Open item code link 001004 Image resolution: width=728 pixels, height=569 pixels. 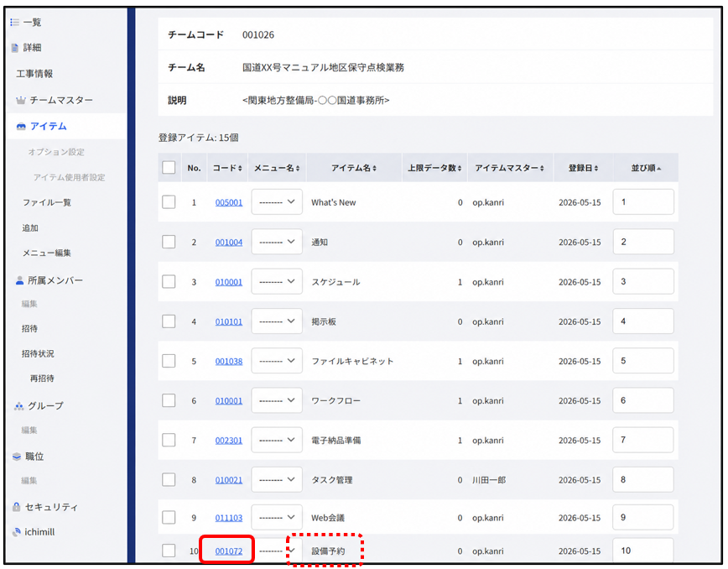[x=229, y=242]
